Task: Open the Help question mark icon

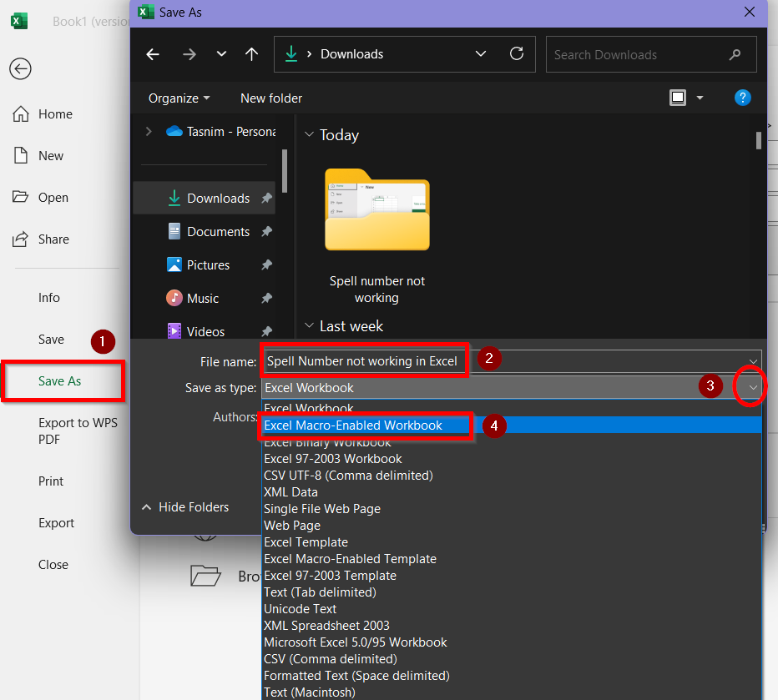Action: [x=742, y=98]
